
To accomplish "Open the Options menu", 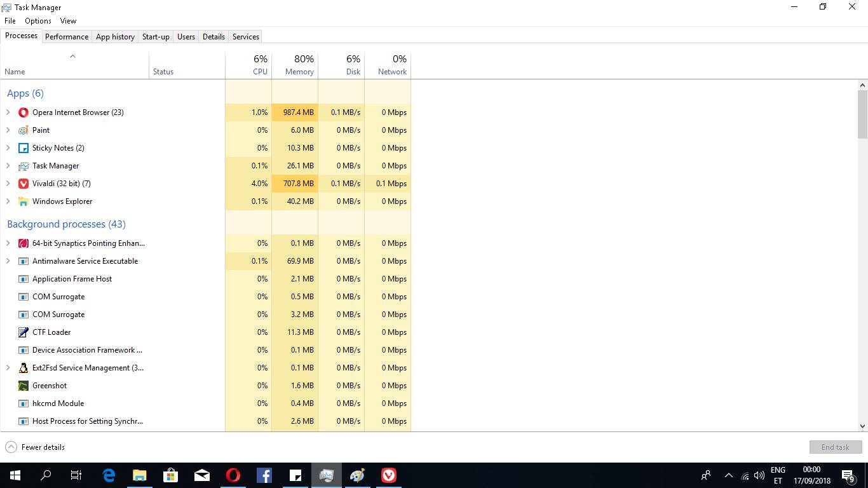I will point(38,21).
